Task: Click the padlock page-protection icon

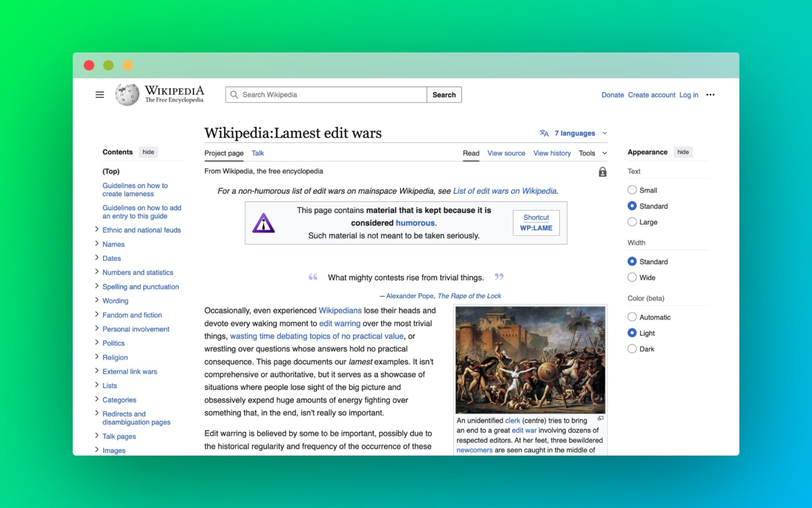Action: pyautogui.click(x=602, y=171)
